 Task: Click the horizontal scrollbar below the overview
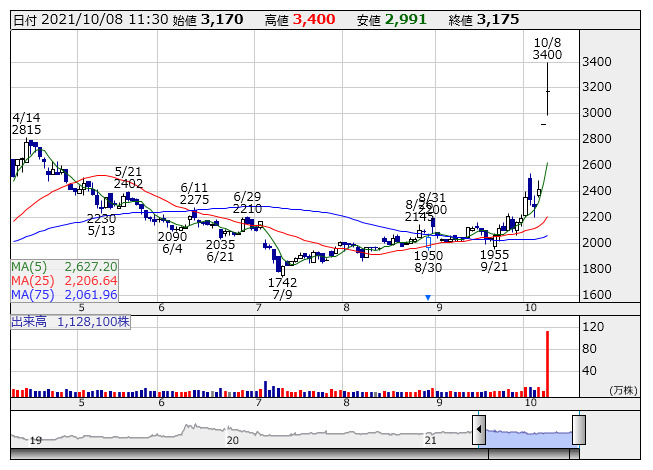294,454
